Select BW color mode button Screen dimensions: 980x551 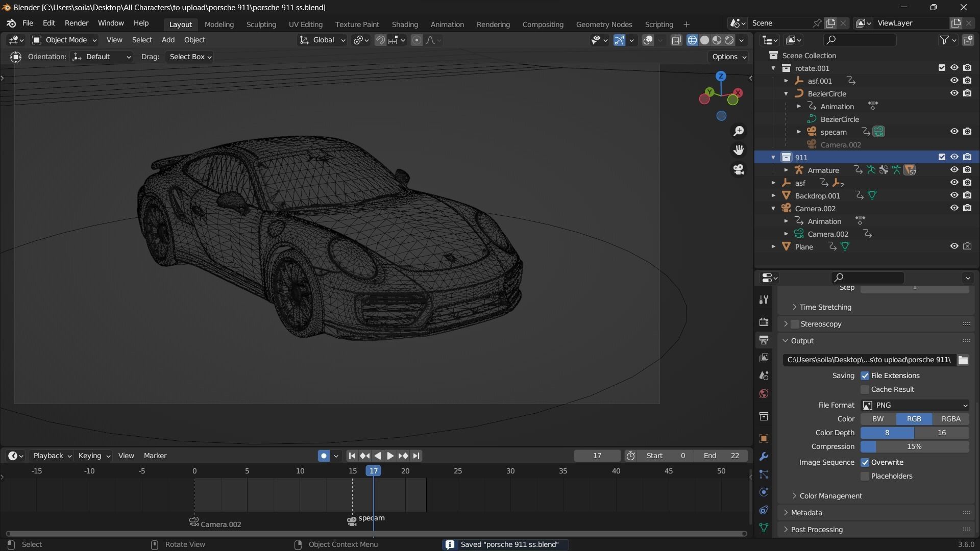click(x=878, y=419)
